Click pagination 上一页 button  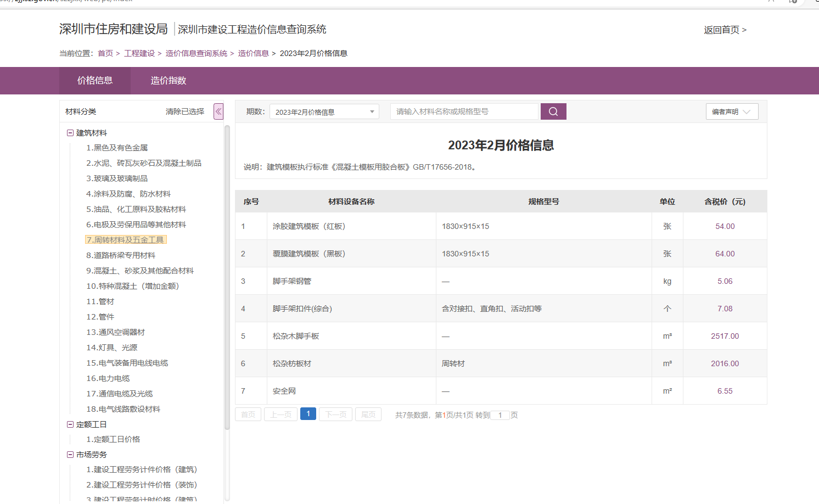coord(281,415)
